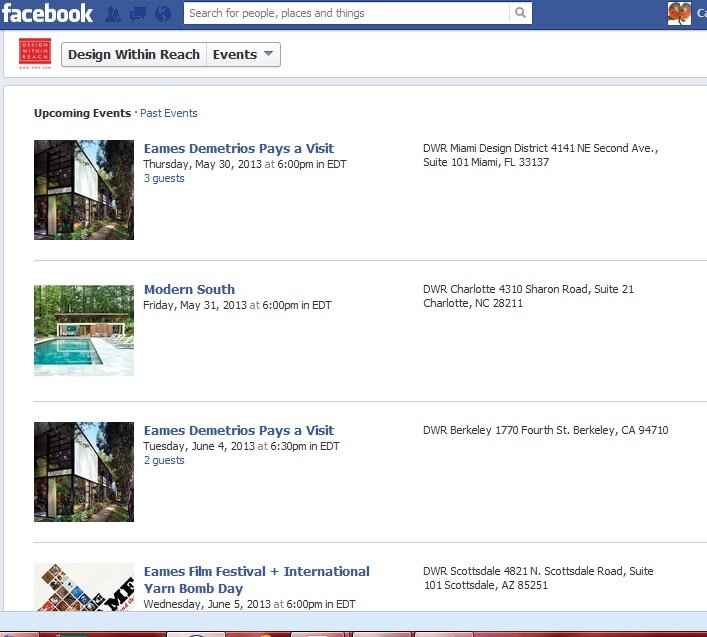
Task: Open the Modern South event
Action: (189, 289)
